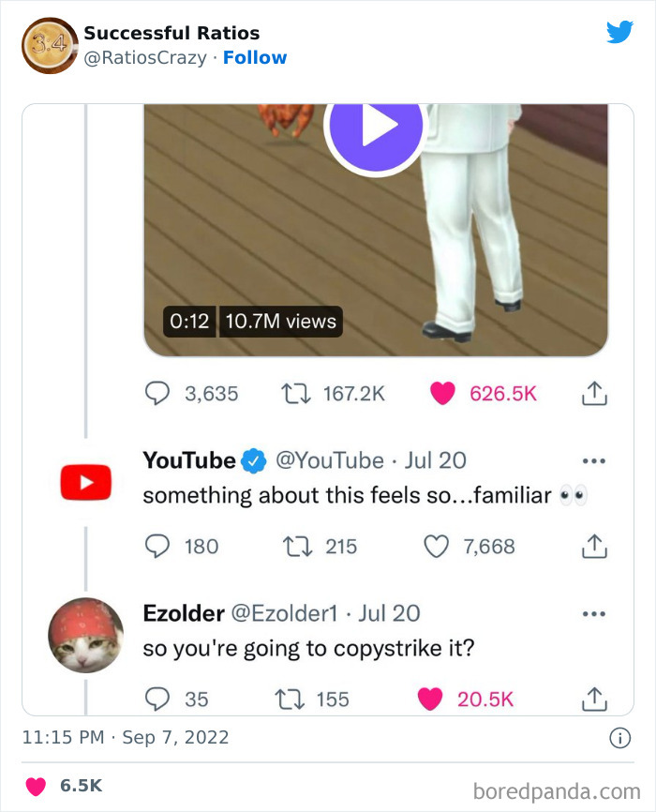Unlike the video tweet with 626.5K likes
This screenshot has width=656, height=812.
point(442,394)
